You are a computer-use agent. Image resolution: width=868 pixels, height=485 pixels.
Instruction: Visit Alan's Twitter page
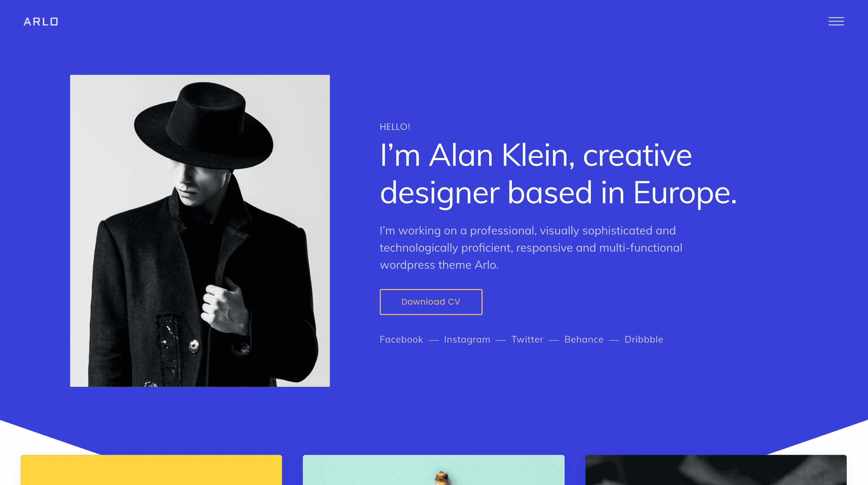click(x=527, y=339)
